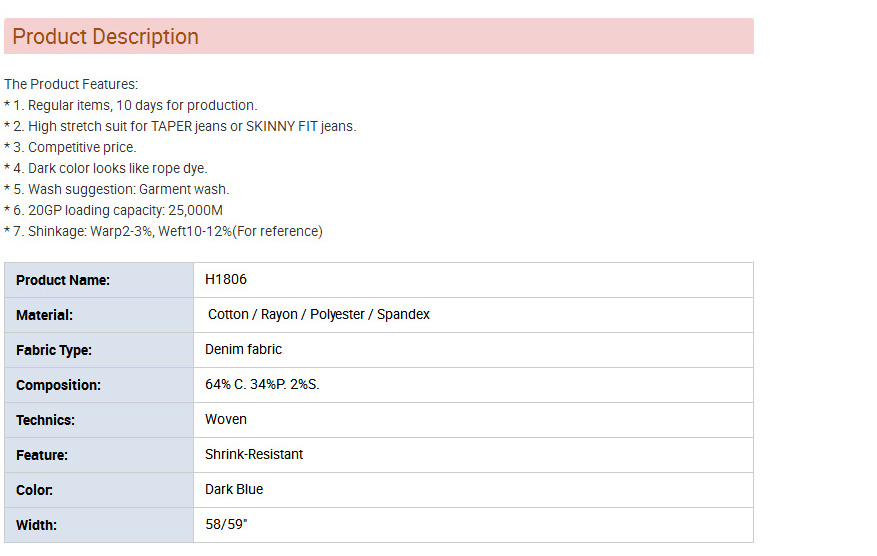Click the Shinkage Warp/Weft line
Viewport: 877px width, 556px height.
(x=163, y=231)
